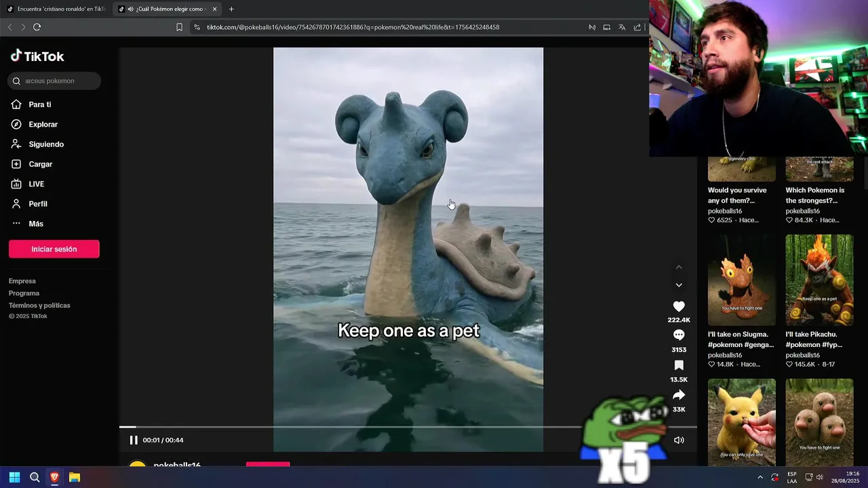
Task: Open the 'Keep one as a pet' Infernape thumbnail
Action: tap(819, 280)
